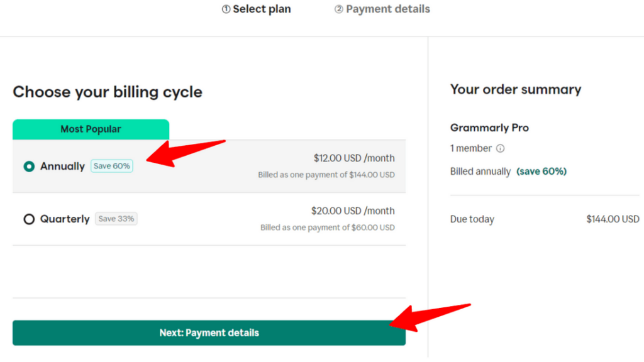
Task: Click the Due today label
Action: point(472,219)
